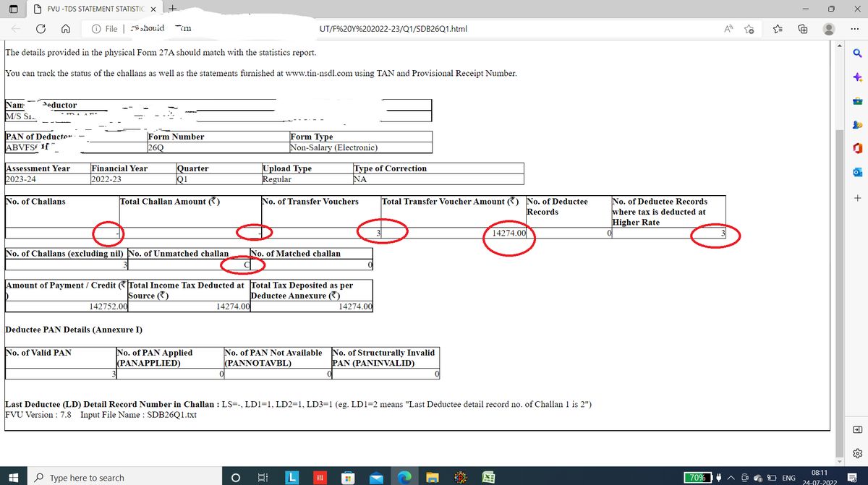Open Excel from the taskbar
This screenshot has height=485, width=868.
tap(489, 477)
